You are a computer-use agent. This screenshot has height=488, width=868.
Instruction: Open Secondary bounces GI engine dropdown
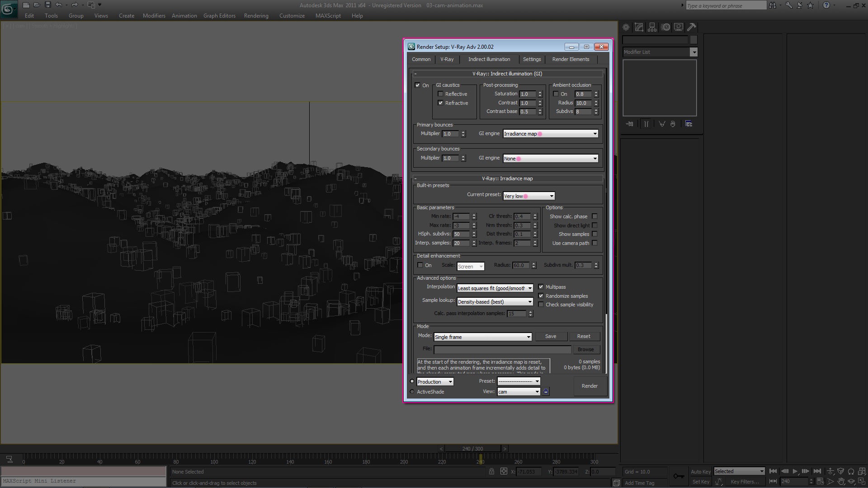tap(551, 159)
